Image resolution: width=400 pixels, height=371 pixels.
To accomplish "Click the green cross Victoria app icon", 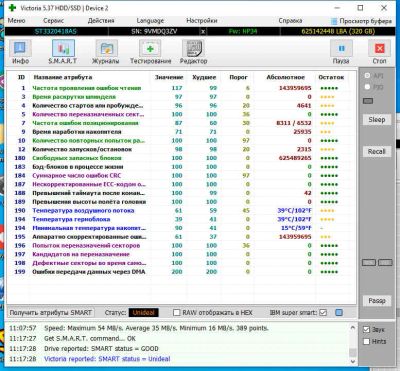I will click(x=12, y=8).
